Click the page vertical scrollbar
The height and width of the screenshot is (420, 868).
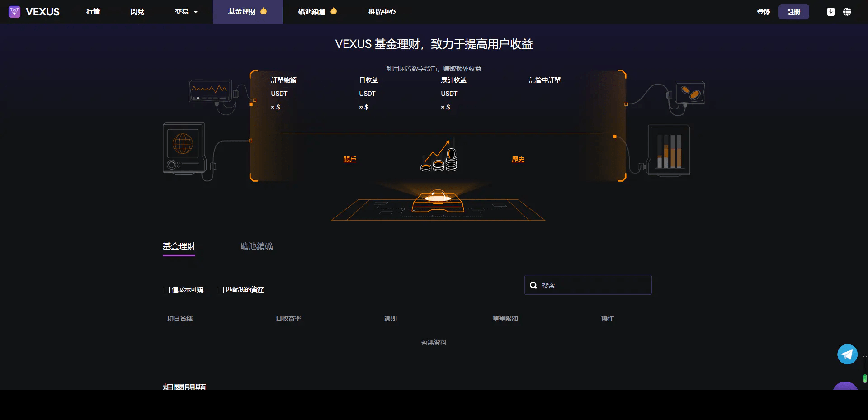point(865,369)
